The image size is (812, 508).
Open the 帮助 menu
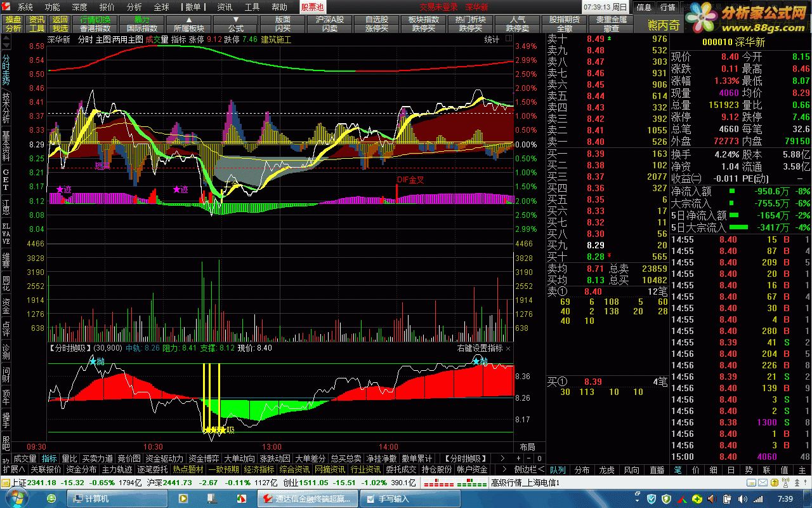point(280,7)
